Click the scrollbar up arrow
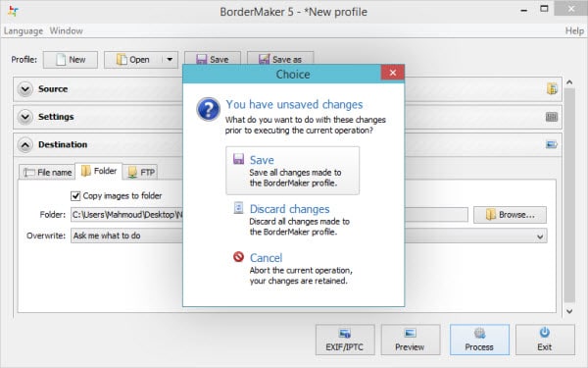This screenshot has height=368, width=588. pyautogui.click(x=569, y=82)
